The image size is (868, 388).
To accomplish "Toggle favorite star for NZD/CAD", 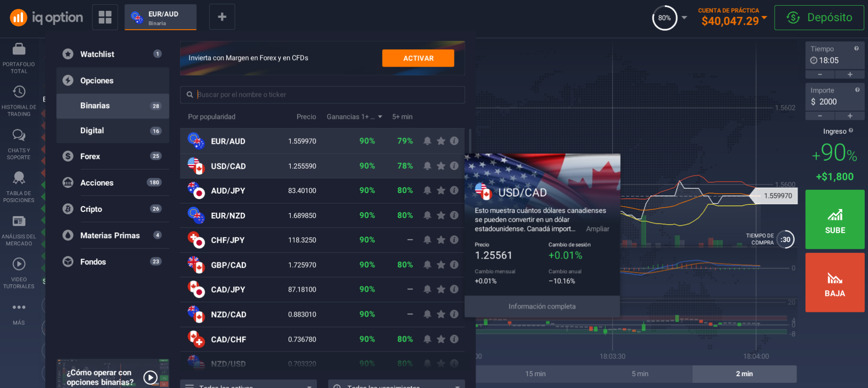I will 441,314.
